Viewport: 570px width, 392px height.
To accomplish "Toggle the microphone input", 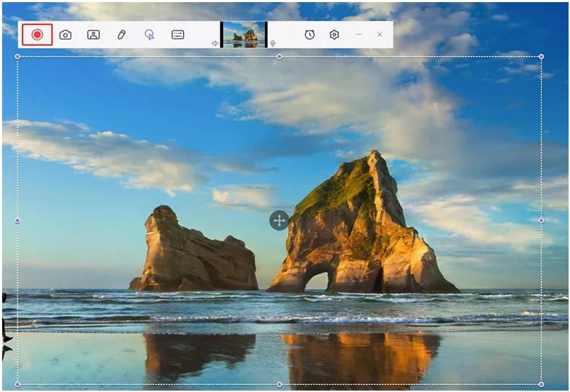I will click(x=273, y=43).
